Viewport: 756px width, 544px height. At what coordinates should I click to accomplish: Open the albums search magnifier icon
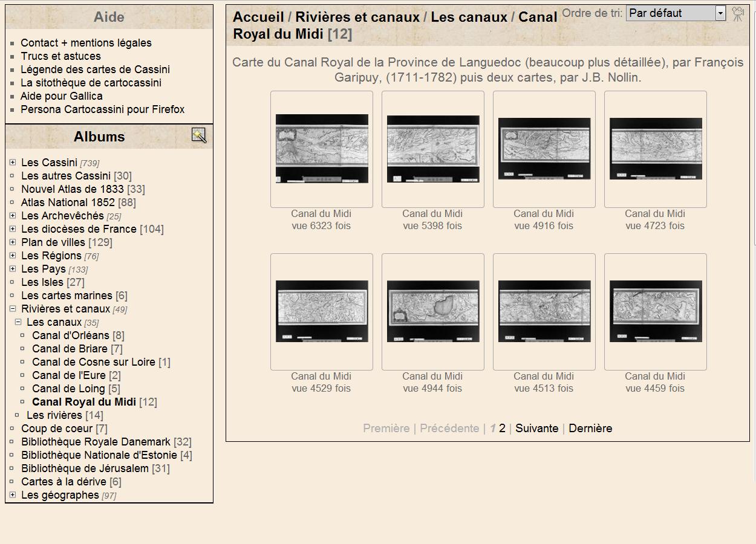(199, 135)
